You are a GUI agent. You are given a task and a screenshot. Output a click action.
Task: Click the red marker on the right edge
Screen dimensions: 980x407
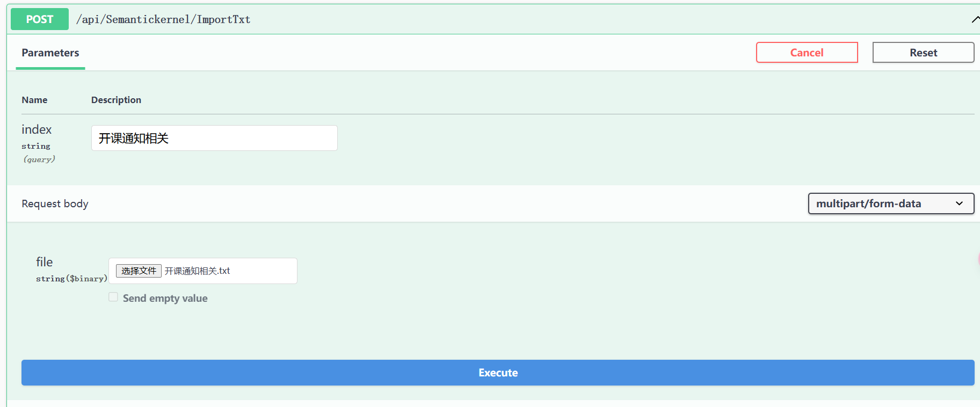[x=978, y=259]
